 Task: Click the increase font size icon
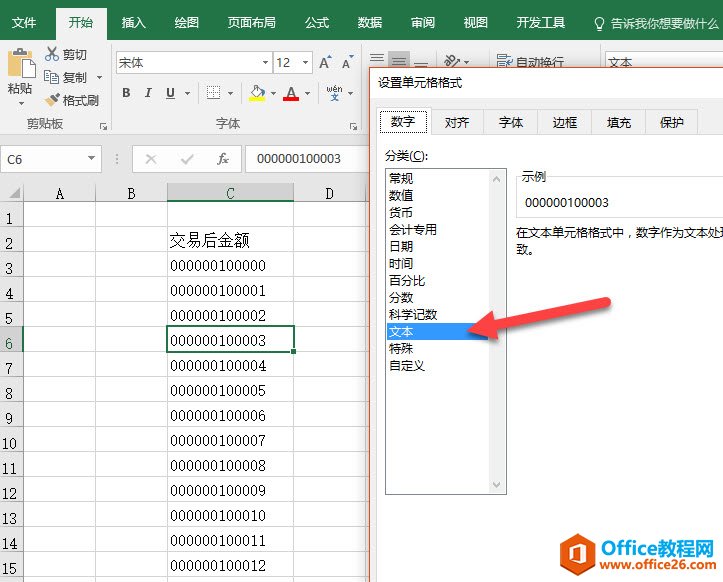point(325,63)
